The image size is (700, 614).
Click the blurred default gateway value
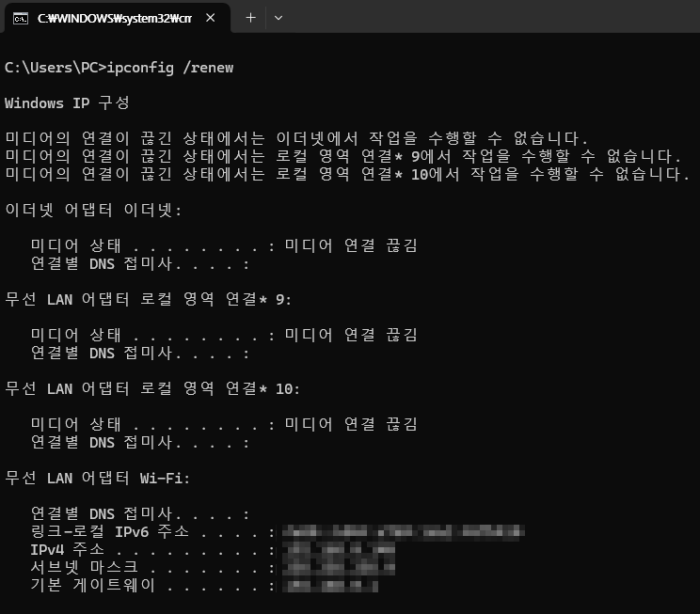coord(330,586)
